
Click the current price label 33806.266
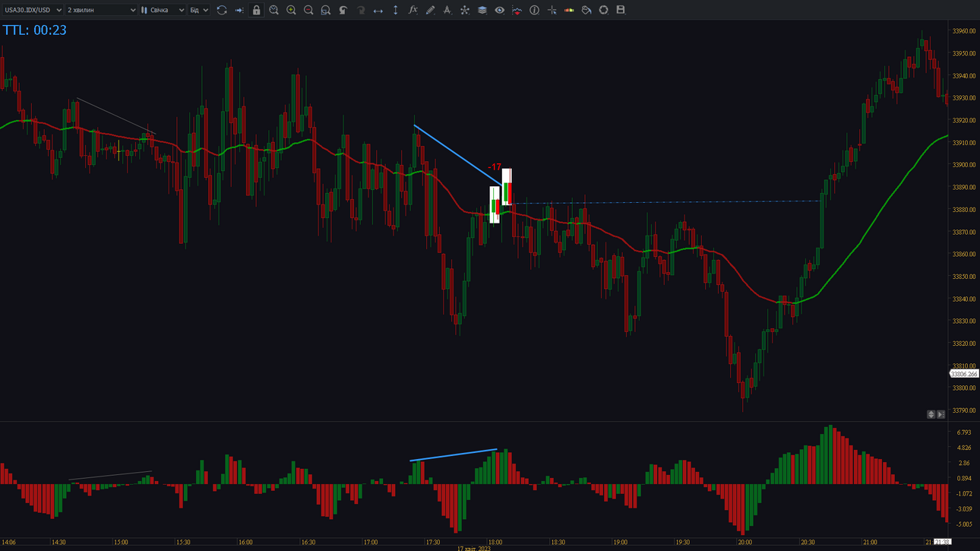coord(964,374)
